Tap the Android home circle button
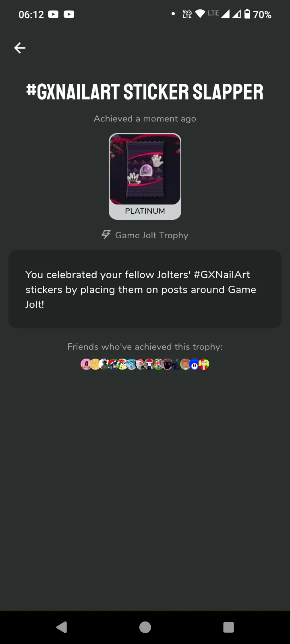Viewport: 290px width, 644px height. tap(145, 627)
